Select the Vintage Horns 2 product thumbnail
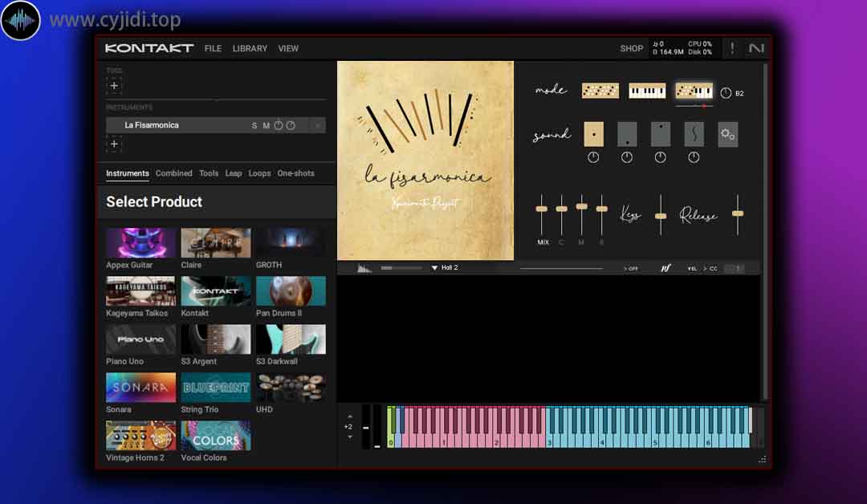 click(x=140, y=436)
